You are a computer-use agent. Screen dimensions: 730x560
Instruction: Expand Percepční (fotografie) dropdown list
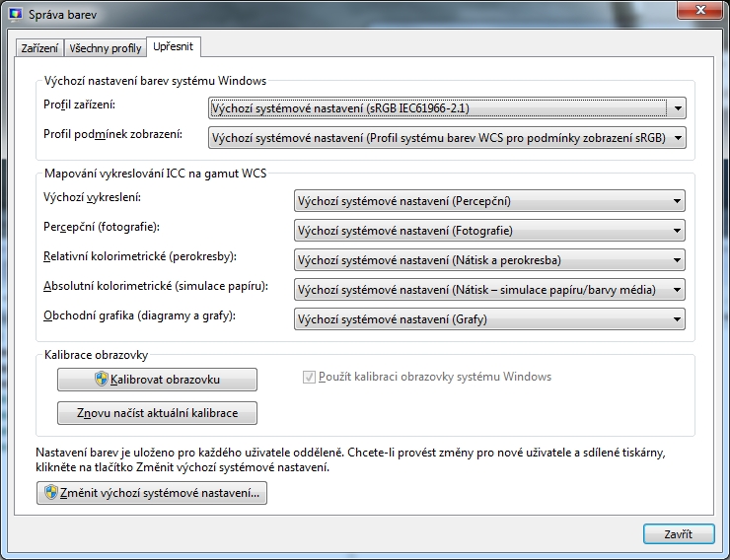point(489,231)
